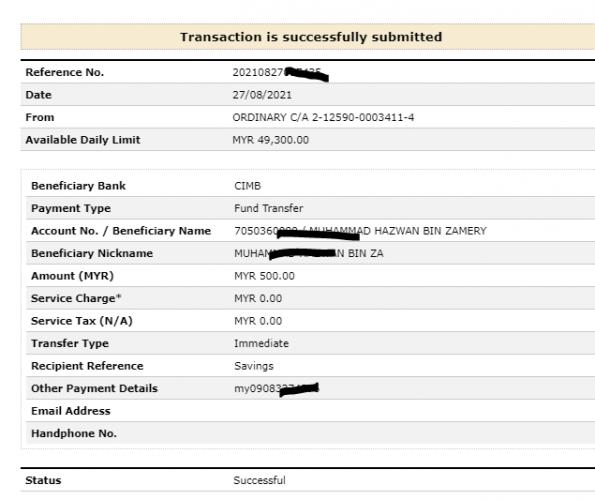Click the Email Address label
Image resolution: width=595 pixels, height=500 pixels.
pyautogui.click(x=71, y=411)
